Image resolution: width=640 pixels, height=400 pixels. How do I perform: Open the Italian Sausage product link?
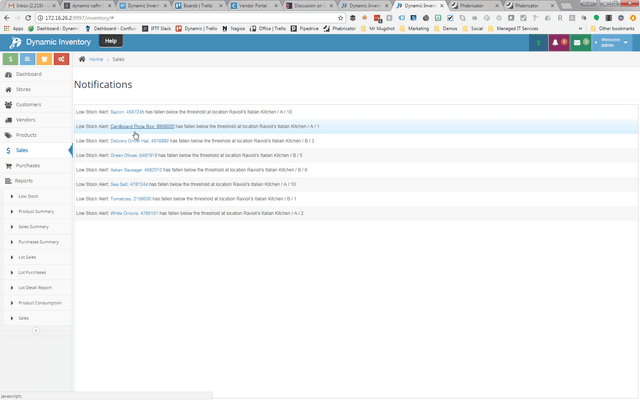click(x=136, y=170)
